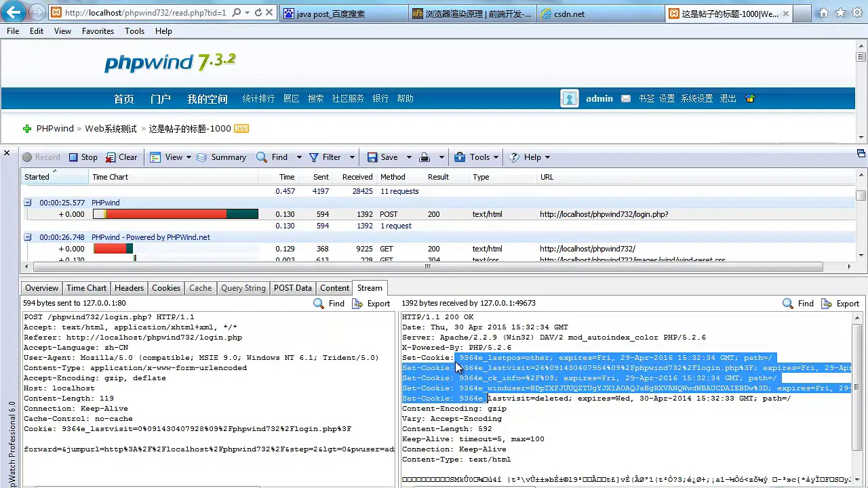Open the Edit menu
Screen dimensions: 868x488
tap(37, 31)
